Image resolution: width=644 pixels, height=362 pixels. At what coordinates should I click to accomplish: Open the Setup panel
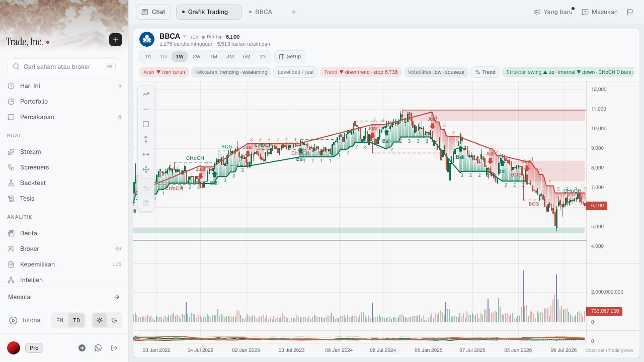click(x=290, y=57)
